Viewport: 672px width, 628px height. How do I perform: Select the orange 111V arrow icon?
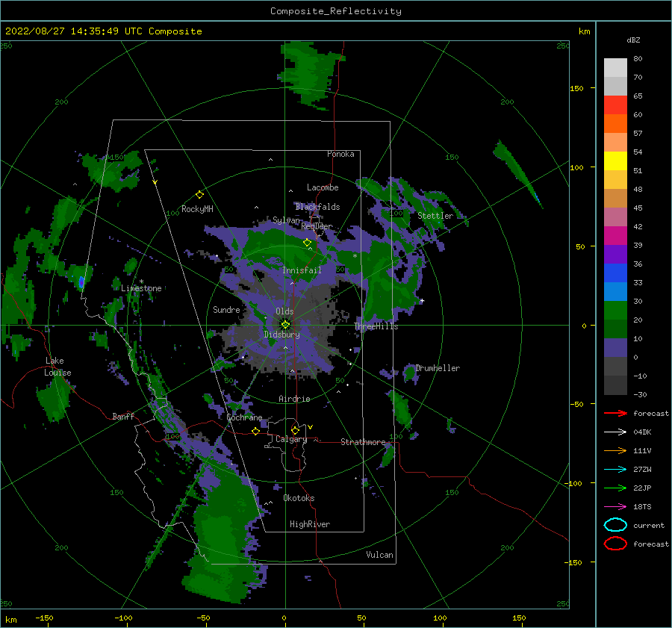pos(615,450)
